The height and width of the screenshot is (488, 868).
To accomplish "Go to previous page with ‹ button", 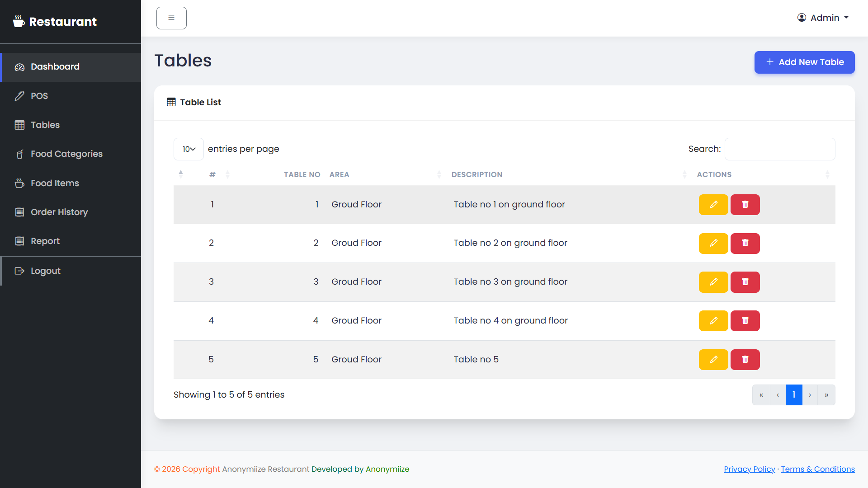I will coord(778,395).
